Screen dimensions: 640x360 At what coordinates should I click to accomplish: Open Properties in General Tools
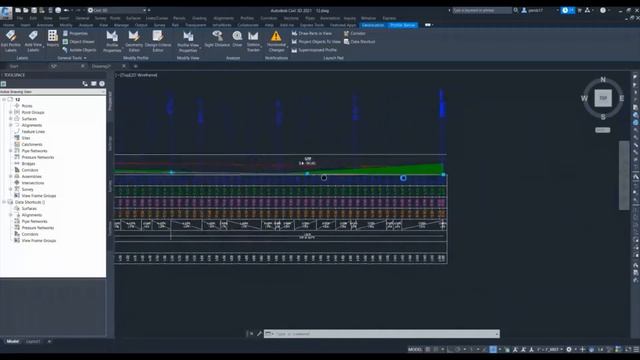(x=75, y=33)
